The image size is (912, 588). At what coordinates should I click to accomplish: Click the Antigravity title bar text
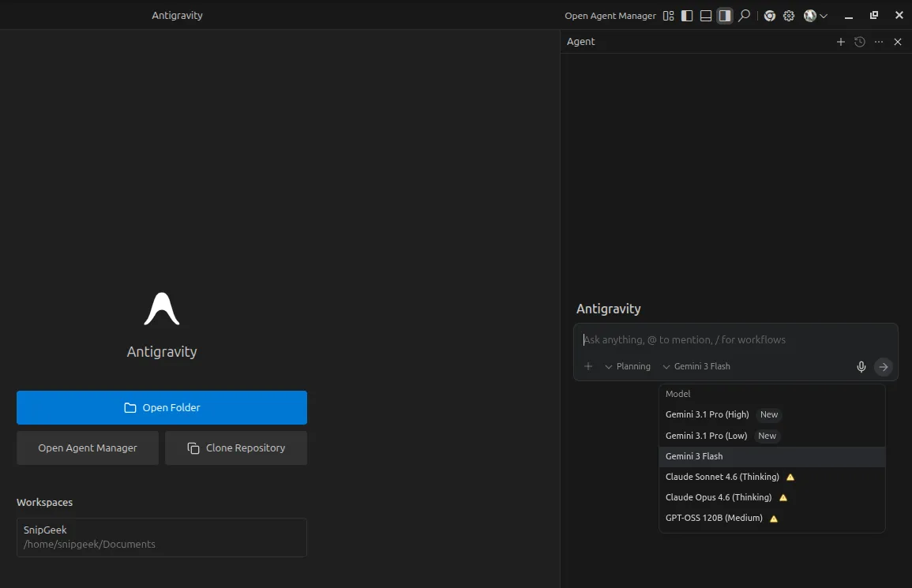[x=178, y=16]
